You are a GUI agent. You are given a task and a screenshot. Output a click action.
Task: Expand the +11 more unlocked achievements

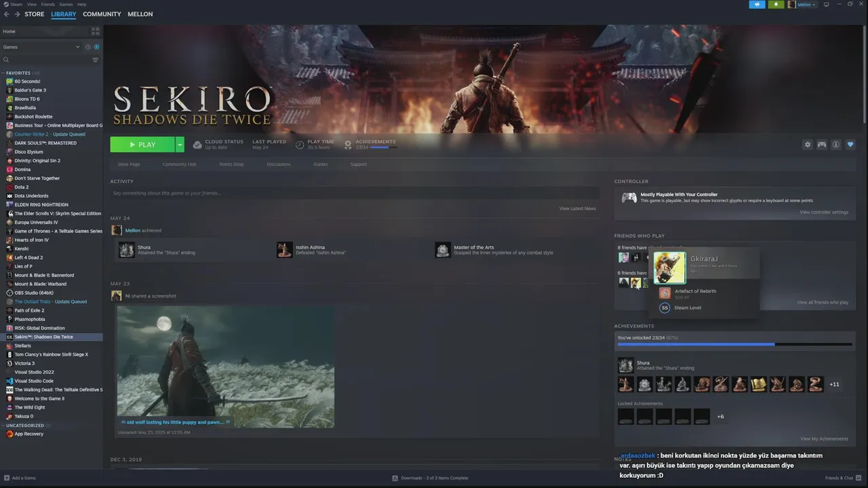tap(834, 384)
